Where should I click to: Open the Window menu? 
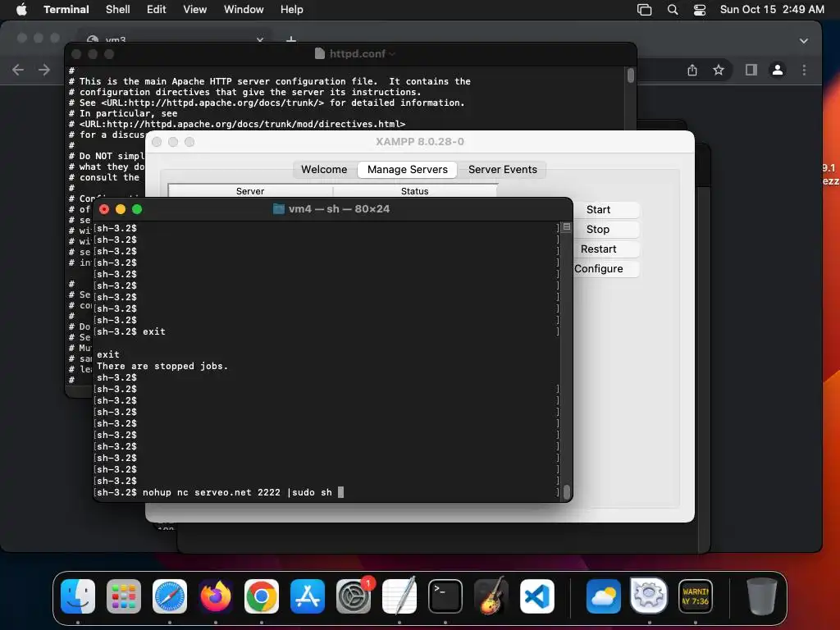pyautogui.click(x=244, y=10)
